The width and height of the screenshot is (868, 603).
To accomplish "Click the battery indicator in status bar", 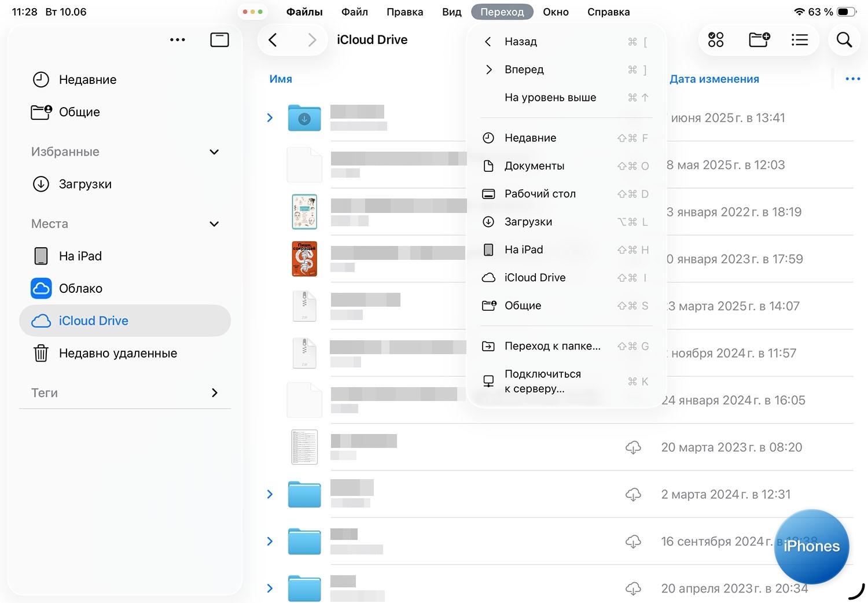I will pyautogui.click(x=846, y=12).
